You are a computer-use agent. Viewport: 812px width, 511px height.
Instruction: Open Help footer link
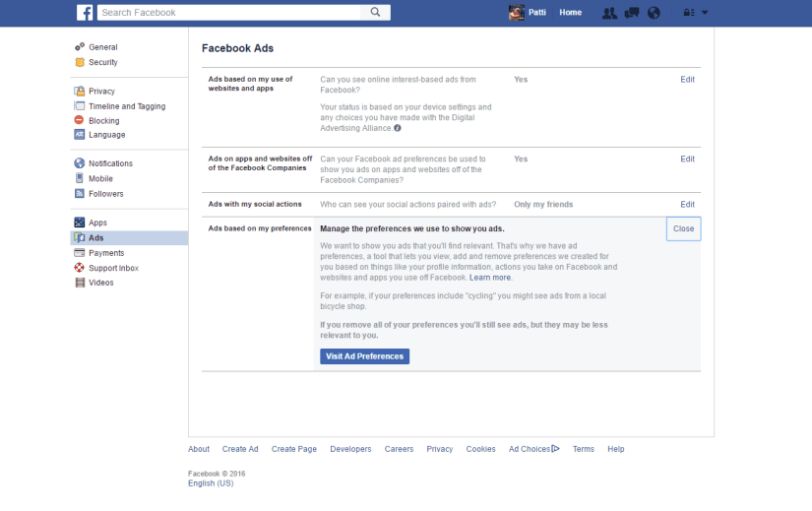click(616, 449)
